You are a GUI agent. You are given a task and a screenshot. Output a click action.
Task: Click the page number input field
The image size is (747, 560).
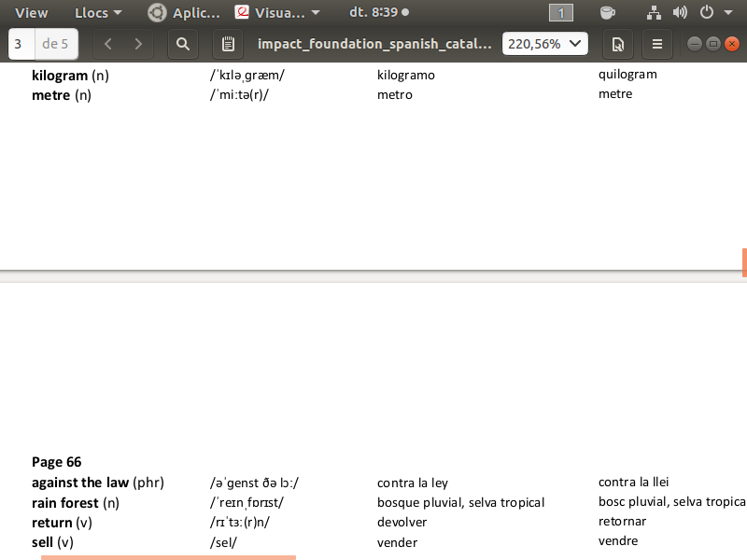tap(21, 44)
